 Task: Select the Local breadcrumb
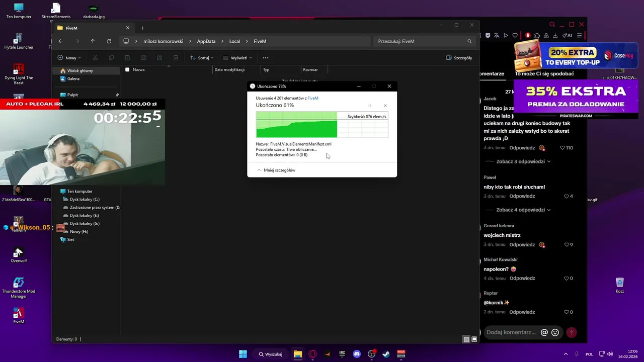[x=234, y=41]
